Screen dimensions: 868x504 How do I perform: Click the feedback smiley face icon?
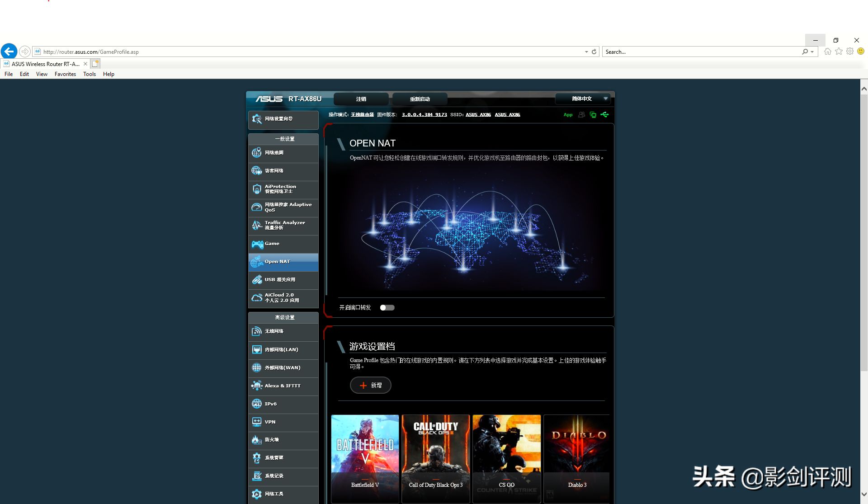(861, 52)
